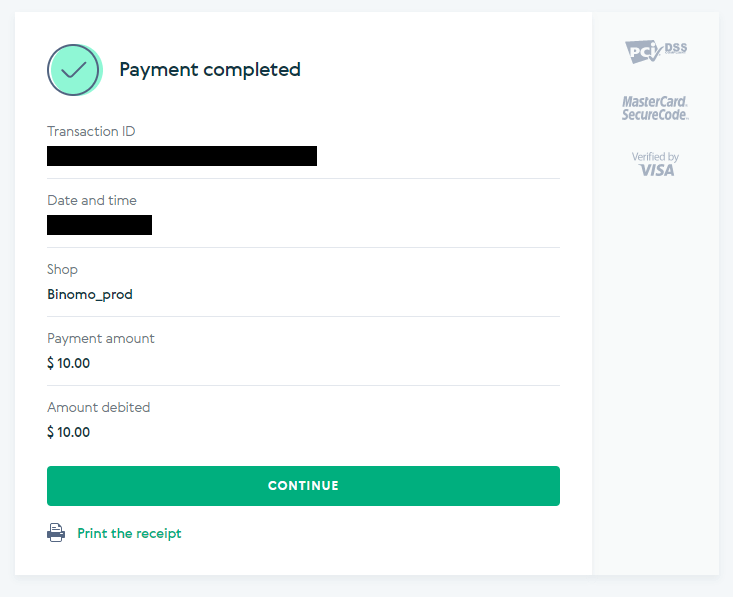
Task: Click the Verified by VISA logo
Action: (655, 164)
